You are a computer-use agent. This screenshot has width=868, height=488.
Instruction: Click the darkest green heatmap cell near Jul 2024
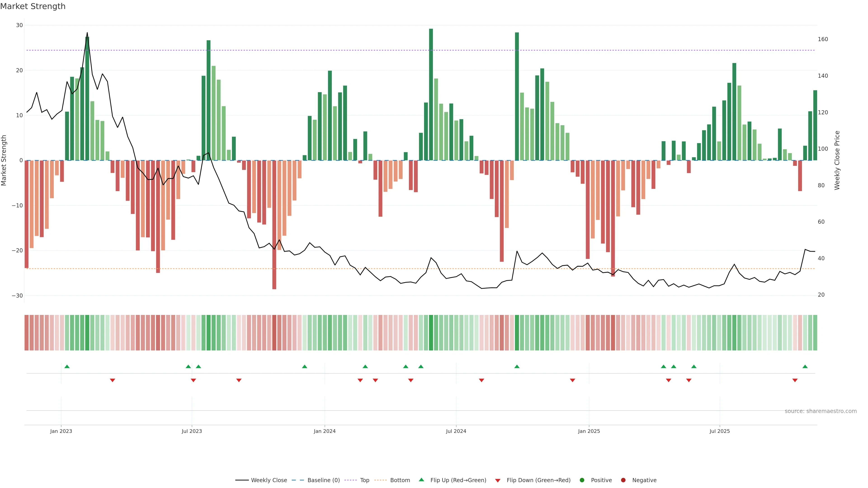pos(431,333)
